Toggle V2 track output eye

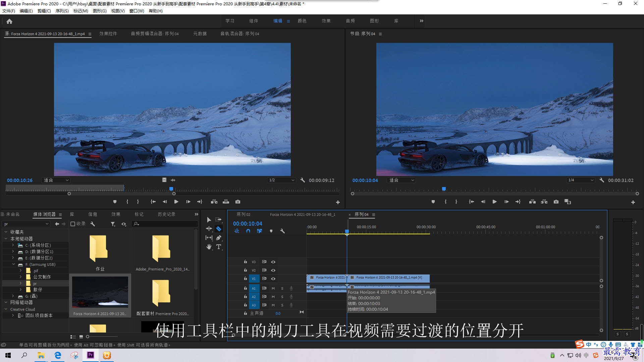273,270
